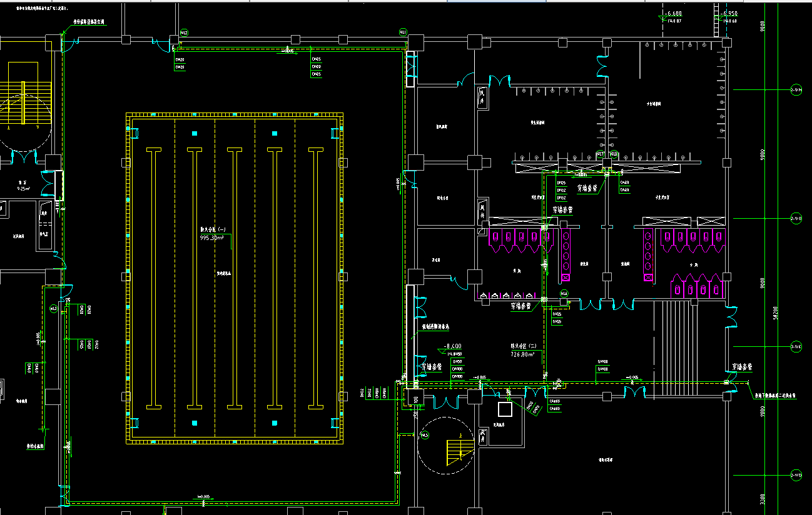Viewport: 812px width, 515px height.
Task: Select the 2-1/D axis bubble
Action: coord(796,476)
